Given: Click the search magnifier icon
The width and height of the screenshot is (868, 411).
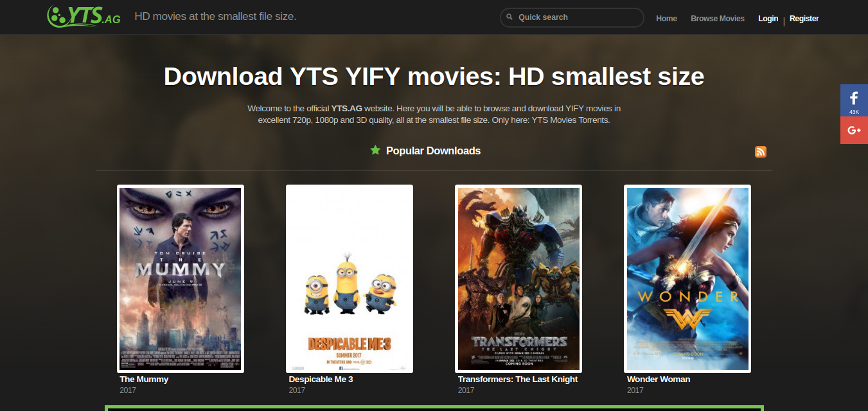Looking at the screenshot, I should click(509, 17).
